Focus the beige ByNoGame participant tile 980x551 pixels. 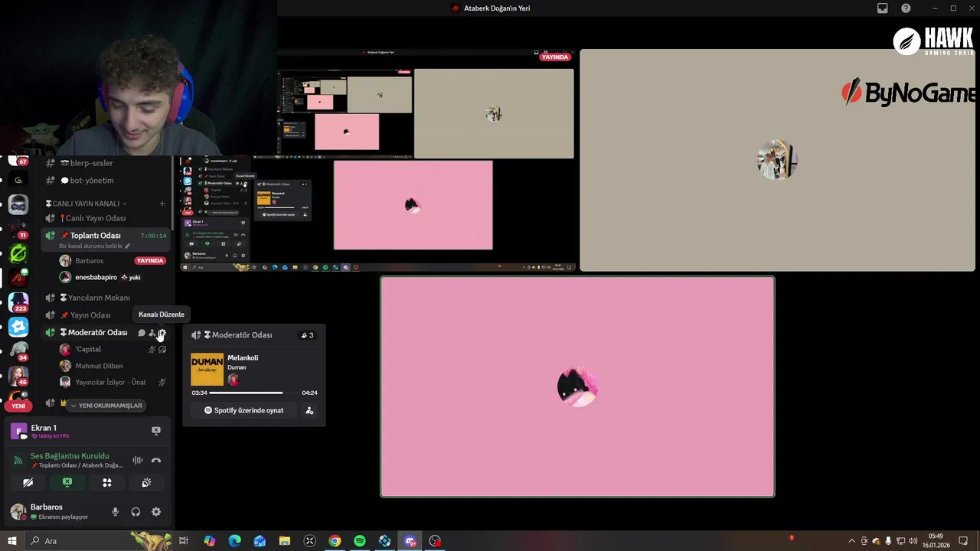click(x=777, y=160)
